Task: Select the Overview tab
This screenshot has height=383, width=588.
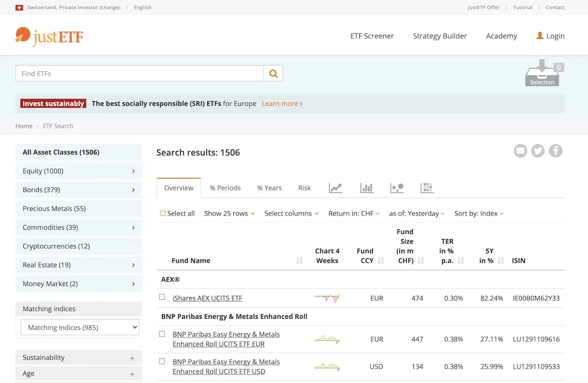Action: click(x=179, y=188)
